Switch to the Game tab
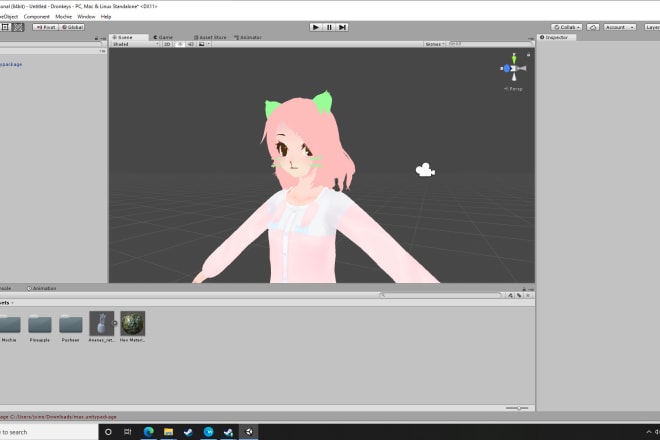 point(163,37)
